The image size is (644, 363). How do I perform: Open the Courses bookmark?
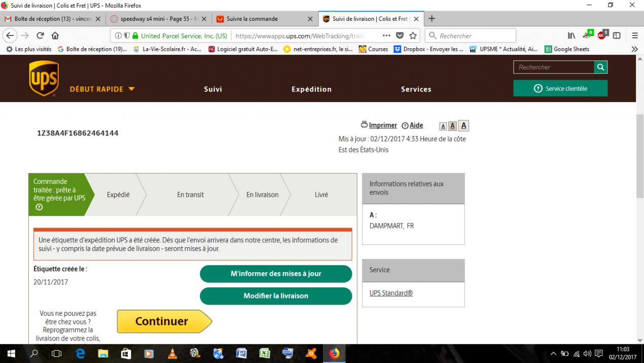(373, 49)
